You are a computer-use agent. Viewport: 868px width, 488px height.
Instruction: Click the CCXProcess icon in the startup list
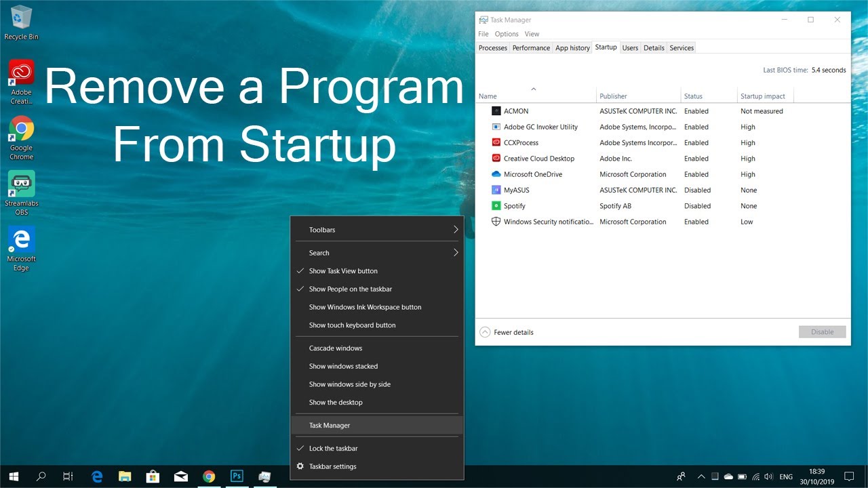496,142
